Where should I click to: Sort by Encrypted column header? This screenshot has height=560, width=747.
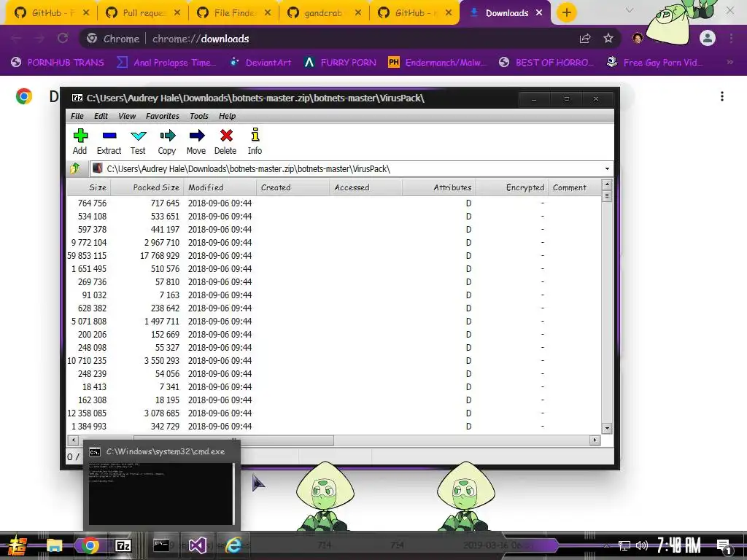[512, 187]
